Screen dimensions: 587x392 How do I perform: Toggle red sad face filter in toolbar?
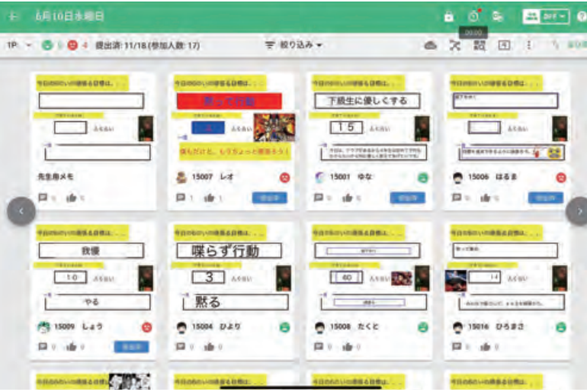(72, 45)
